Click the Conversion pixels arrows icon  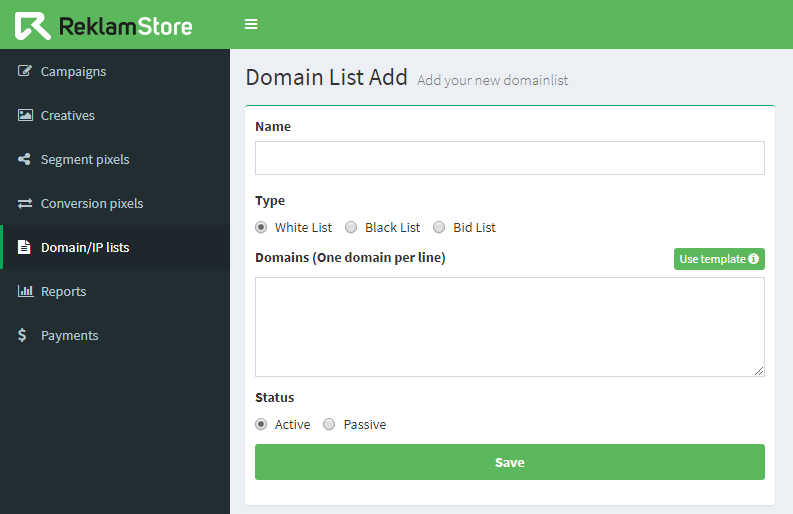click(25, 203)
